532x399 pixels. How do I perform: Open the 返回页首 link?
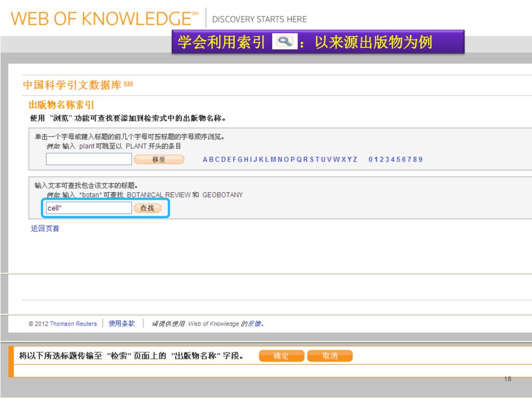tap(45, 229)
